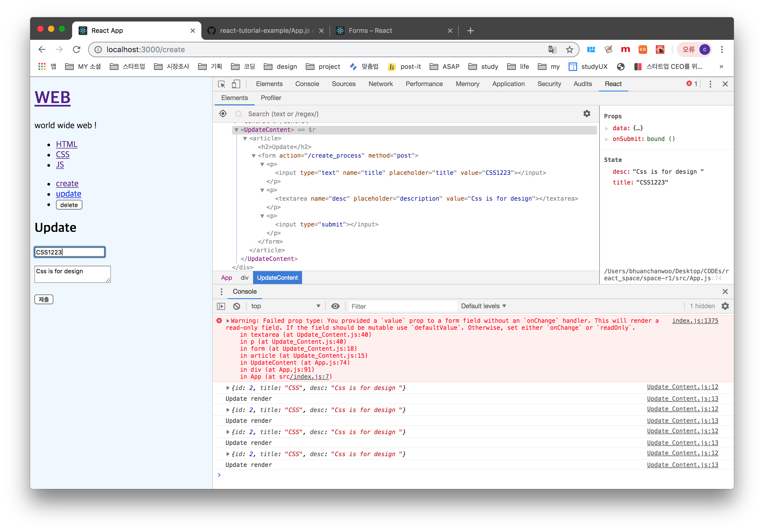Bookmark this page with the star icon

click(x=570, y=49)
